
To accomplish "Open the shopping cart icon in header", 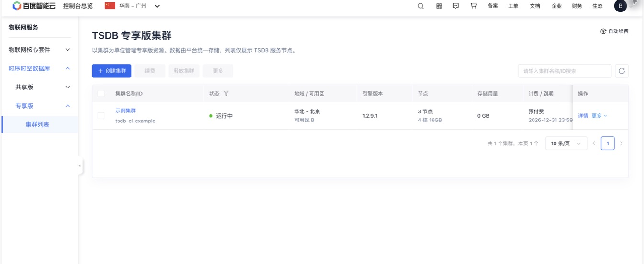I will click(x=473, y=6).
